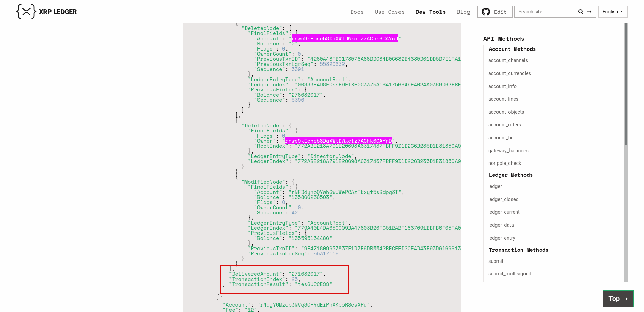Click the TransactionIndex value 25

(295, 279)
